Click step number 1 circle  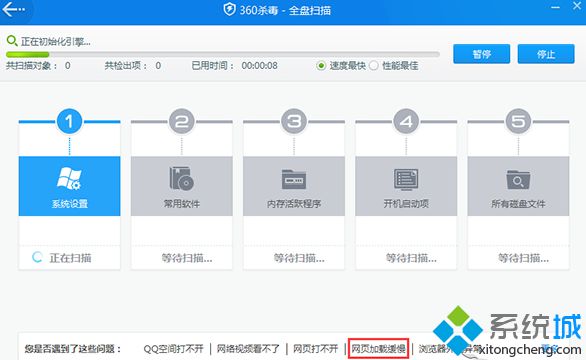(x=69, y=121)
